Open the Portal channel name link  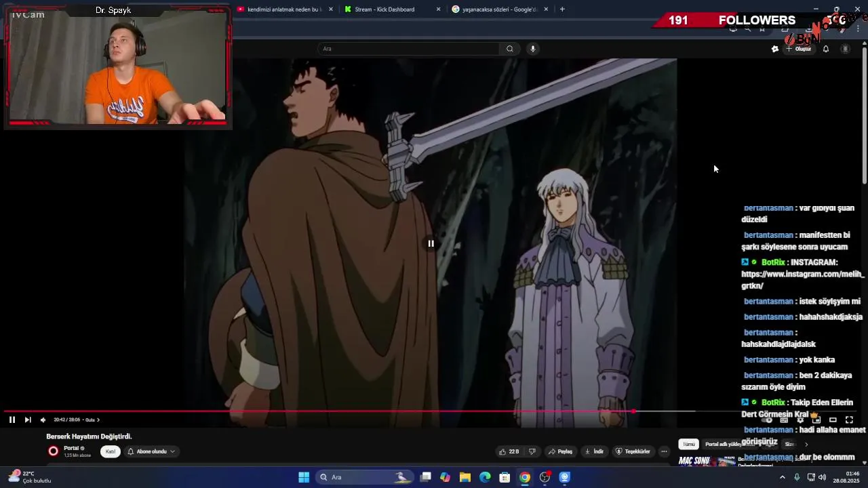(71, 448)
